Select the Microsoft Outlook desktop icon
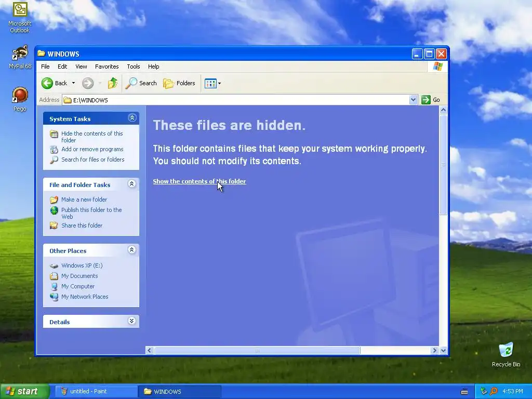 [x=20, y=18]
